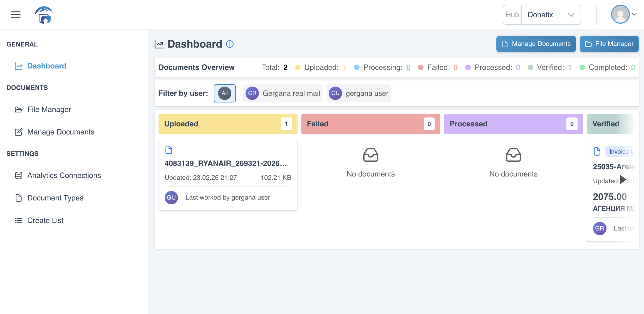Screen dimensions: 644x314
Task: Select the Analytics Connections database icon
Action: 18,175
